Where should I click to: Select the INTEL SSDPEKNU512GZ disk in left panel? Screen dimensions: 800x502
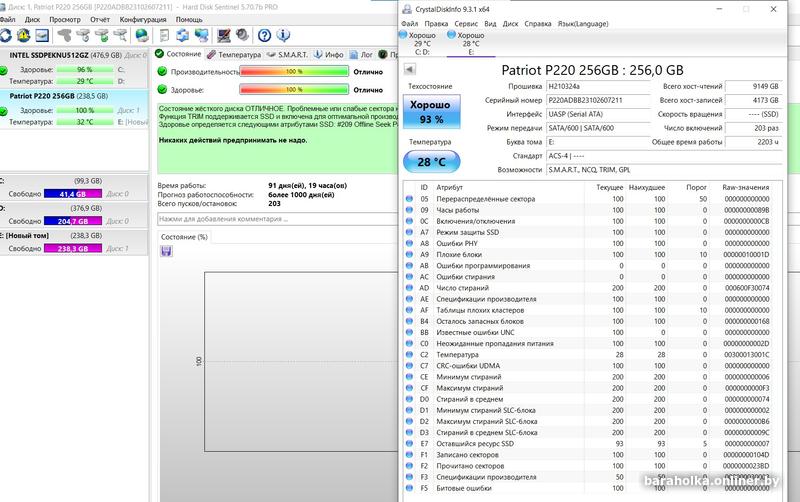74,68
